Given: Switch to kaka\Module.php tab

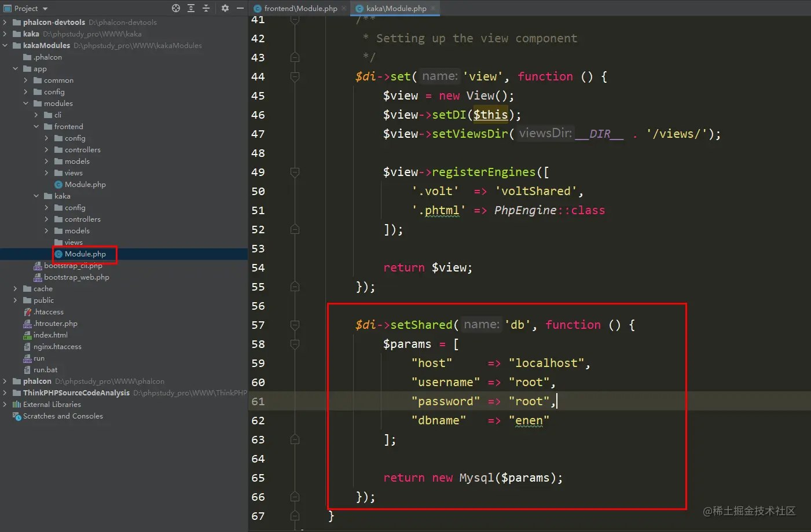Looking at the screenshot, I should pos(396,8).
